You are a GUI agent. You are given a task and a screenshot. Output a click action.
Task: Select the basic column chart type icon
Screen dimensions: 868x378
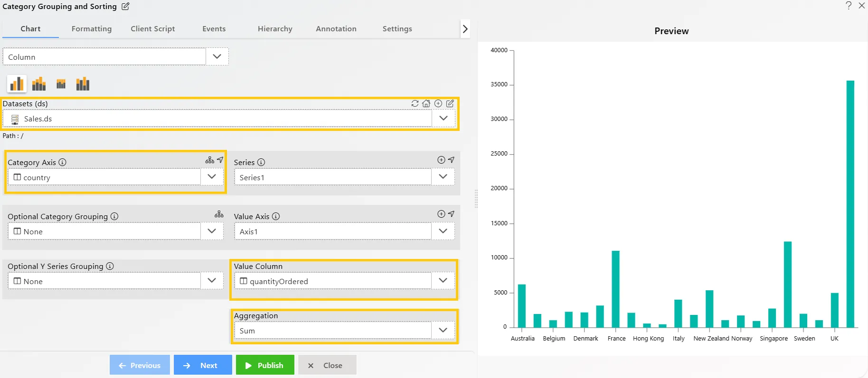coord(17,84)
